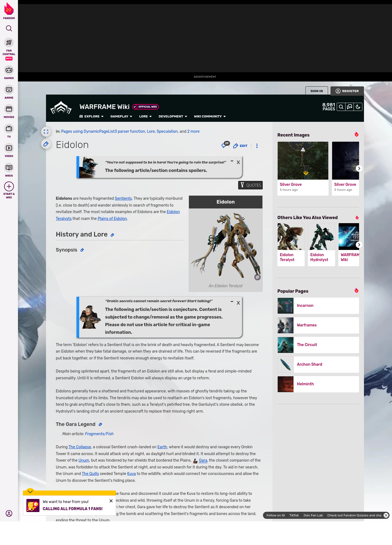The image size is (392, 545).
Task: Dismiss the bottom Fandom social bar
Action: [x=386, y=515]
